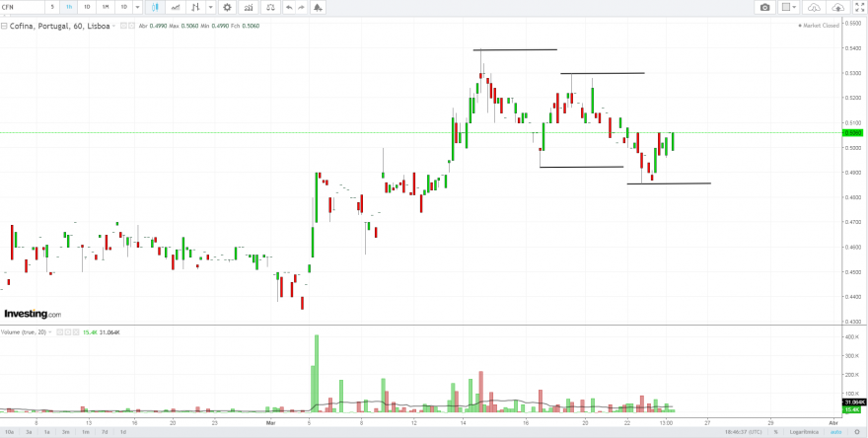Screen dimensions: 868x438
Task: Undo the last chart action
Action: point(289,7)
